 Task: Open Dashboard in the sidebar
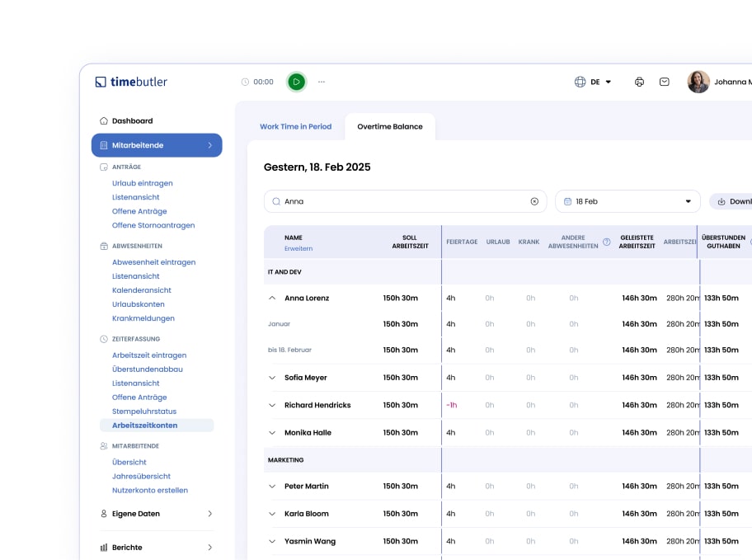pos(132,120)
